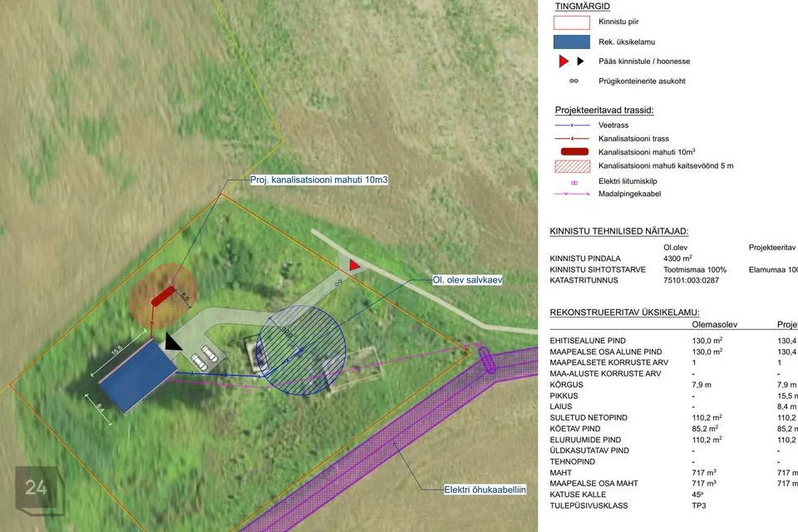Screen dimensions: 798x532
Task: Click the Madalpingekaabel line symbol in legend
Action: click(x=572, y=194)
